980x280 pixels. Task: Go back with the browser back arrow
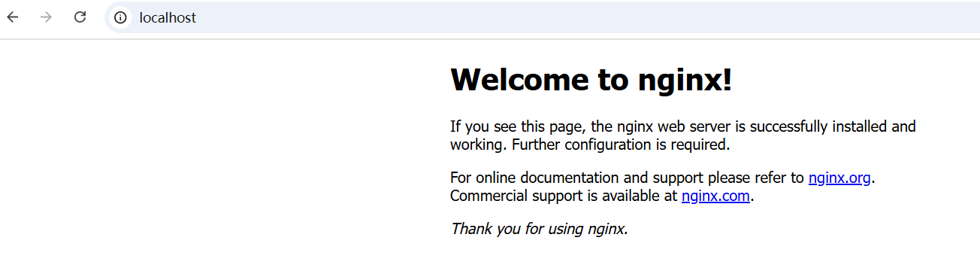[x=12, y=17]
